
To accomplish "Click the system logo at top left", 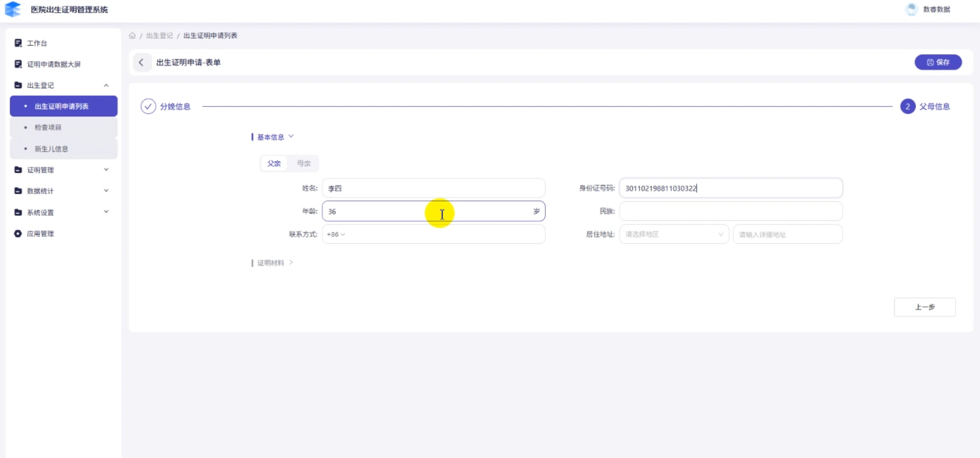I will [x=13, y=9].
